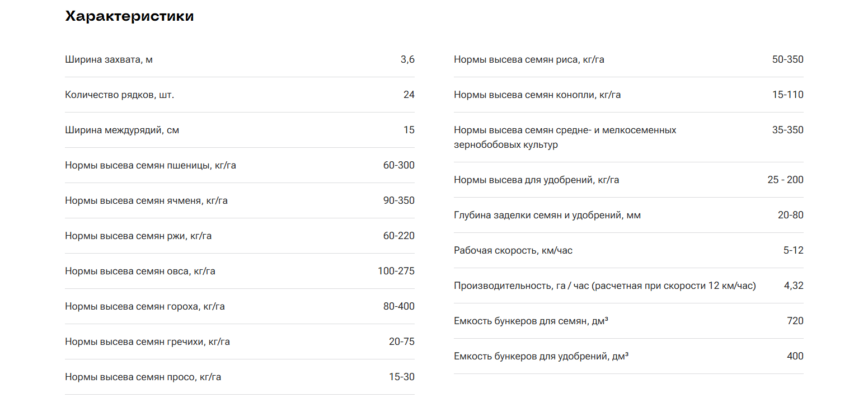The width and height of the screenshot is (868, 402).
Task: Click the pea seeding rate value 80-400
Action: coord(399,306)
